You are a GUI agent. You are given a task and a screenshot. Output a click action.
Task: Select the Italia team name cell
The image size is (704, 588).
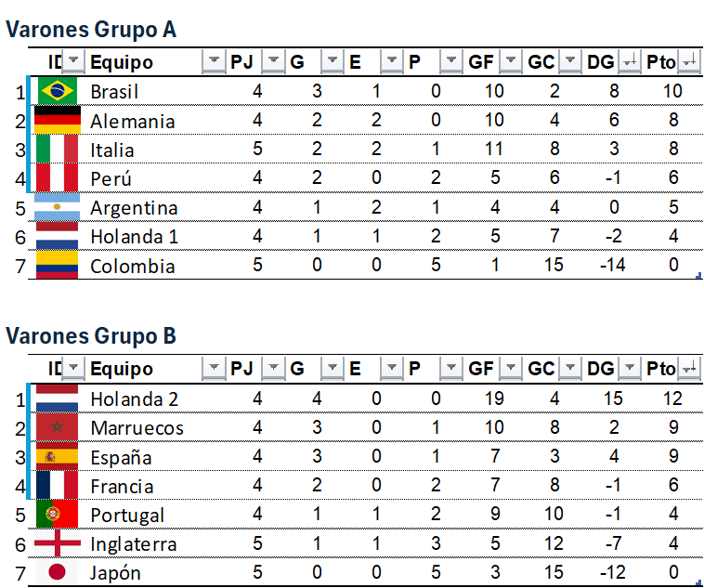point(112,150)
